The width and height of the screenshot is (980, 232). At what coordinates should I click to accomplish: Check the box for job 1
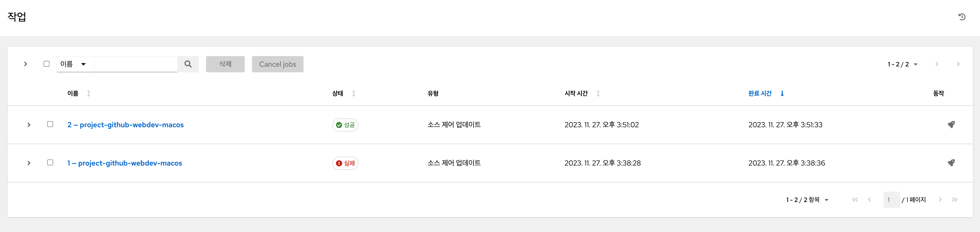50,162
